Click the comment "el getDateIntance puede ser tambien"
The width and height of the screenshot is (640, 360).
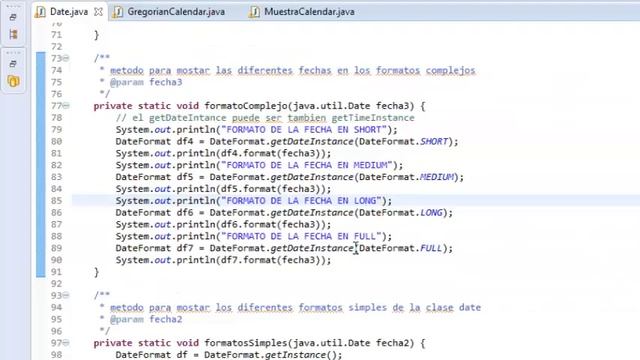229,118
